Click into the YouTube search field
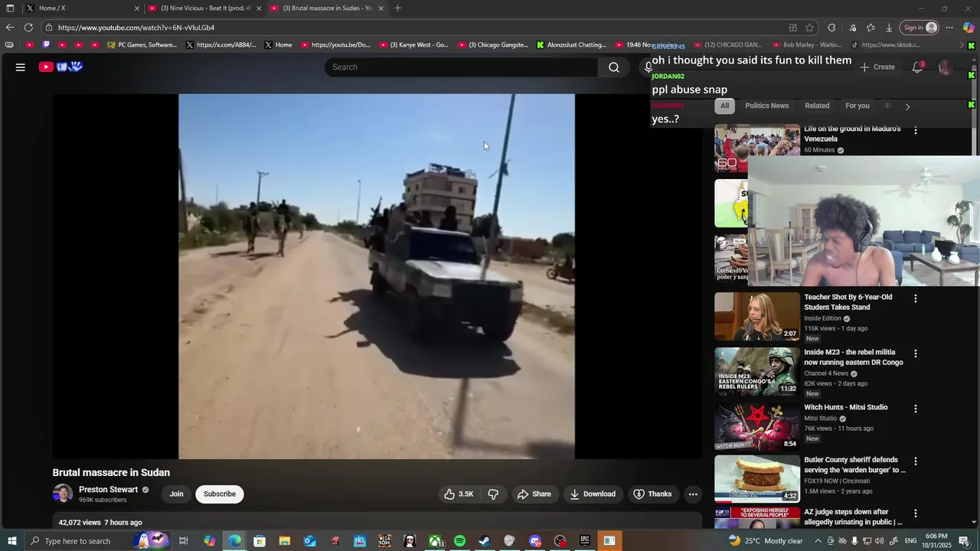Screen dimensions: 980x551 461,67
